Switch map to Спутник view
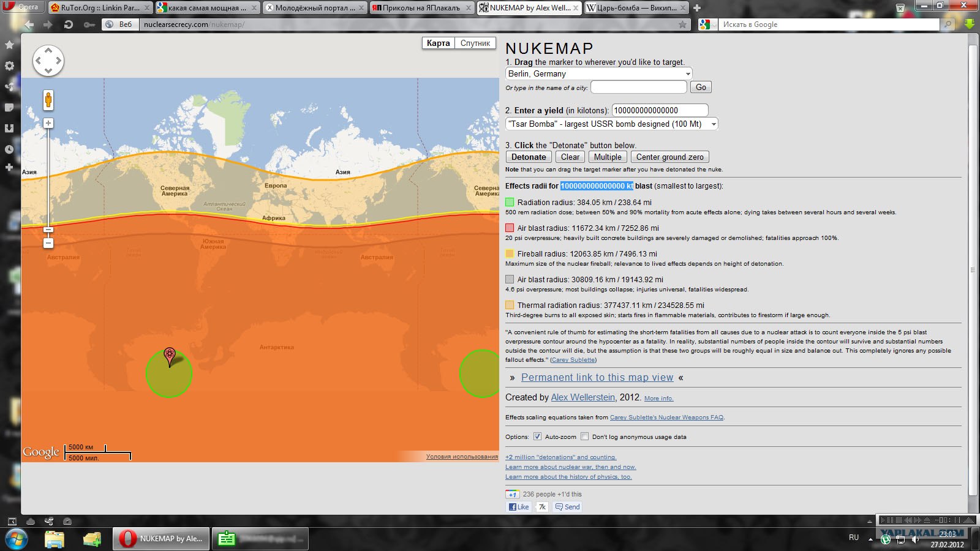This screenshot has height=551, width=980. click(475, 43)
